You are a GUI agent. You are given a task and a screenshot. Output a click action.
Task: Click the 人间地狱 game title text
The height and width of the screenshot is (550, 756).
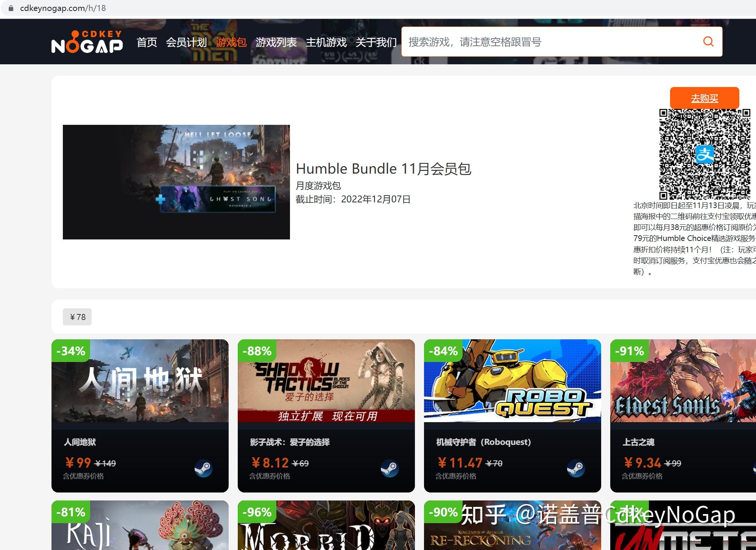tap(80, 442)
